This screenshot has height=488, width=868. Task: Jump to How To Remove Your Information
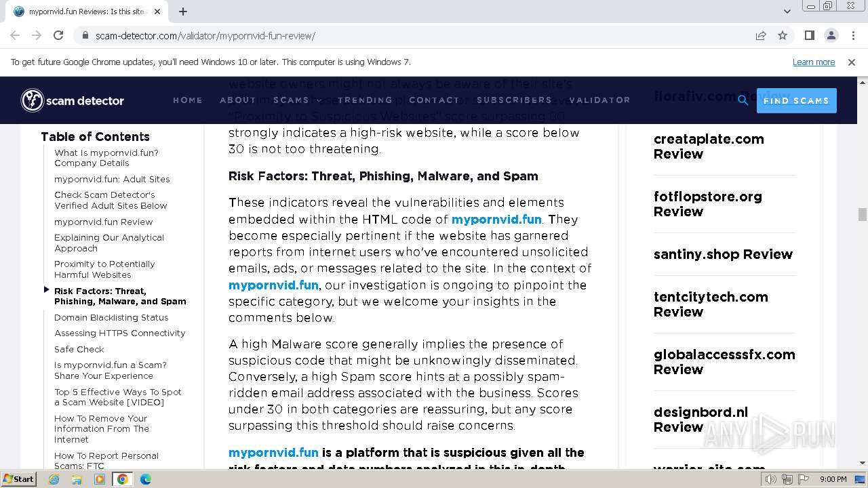(102, 428)
